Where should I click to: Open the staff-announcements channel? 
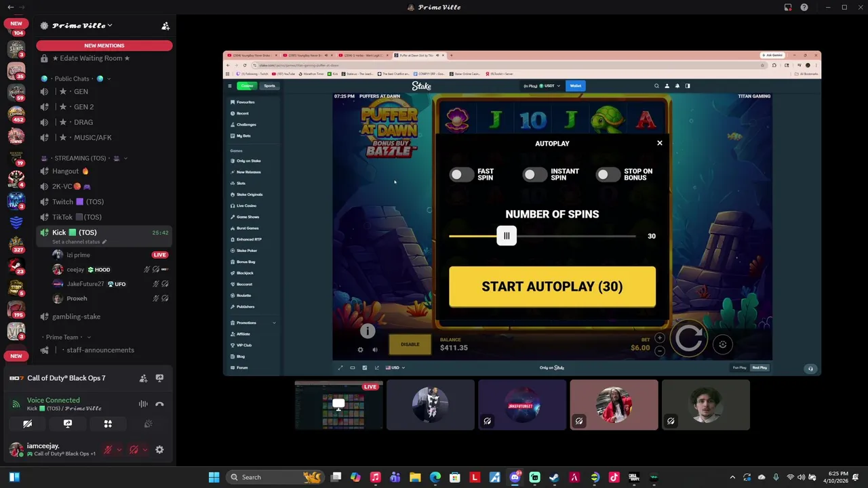coord(104,350)
